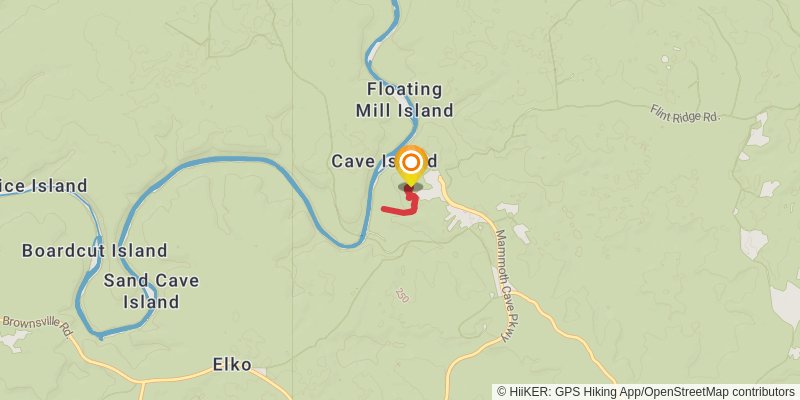Viewport: 800px width, 400px height.
Task: Click the yellow road junction west of Elko
Action: point(143,382)
